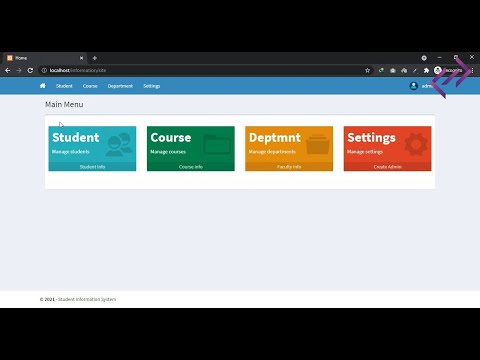Go to the home icon in navbar
The width and height of the screenshot is (480, 360).
pos(43,86)
